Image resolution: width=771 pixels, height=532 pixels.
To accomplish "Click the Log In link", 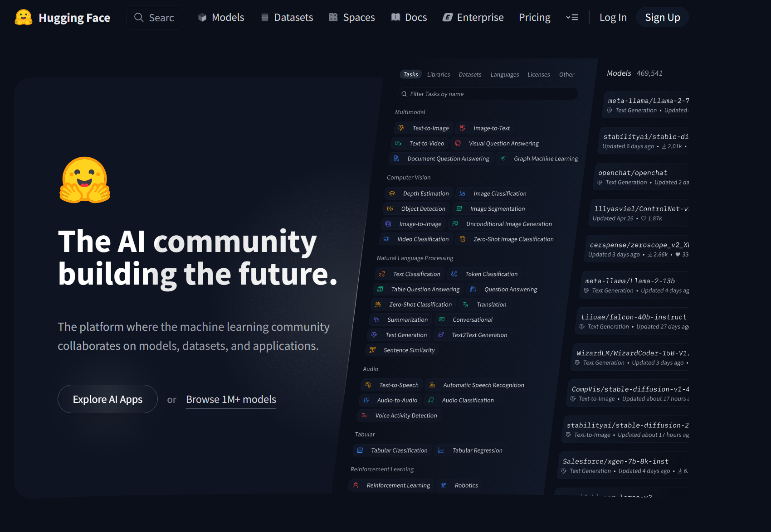I will 613,17.
